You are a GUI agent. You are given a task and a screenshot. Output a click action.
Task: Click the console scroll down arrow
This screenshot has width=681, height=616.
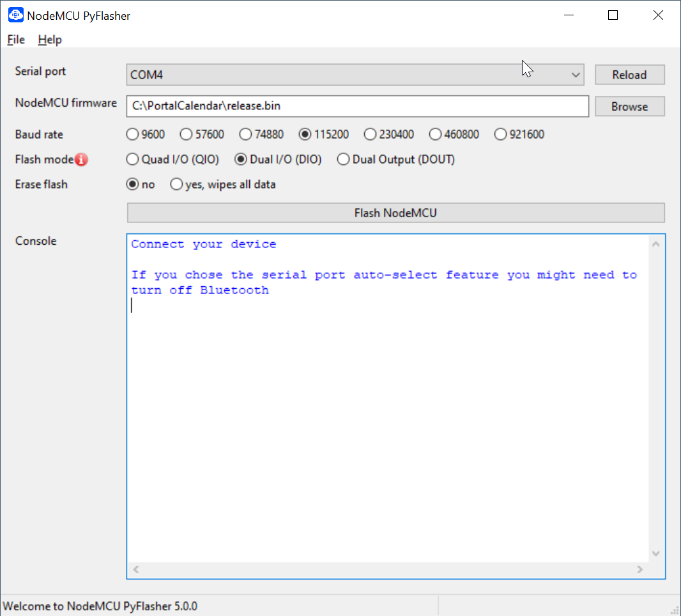[x=656, y=553]
